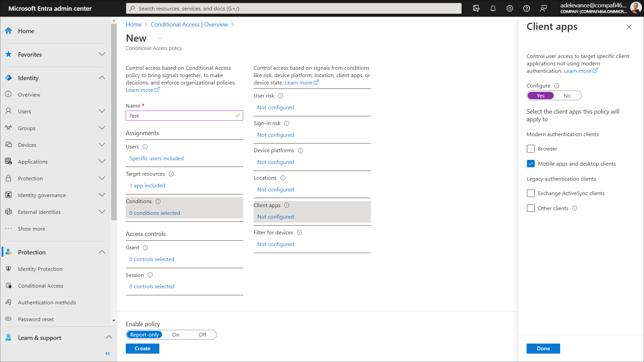Collapse the sidebar with double-chevron icon
This screenshot has height=362, width=644.
coord(107,353)
